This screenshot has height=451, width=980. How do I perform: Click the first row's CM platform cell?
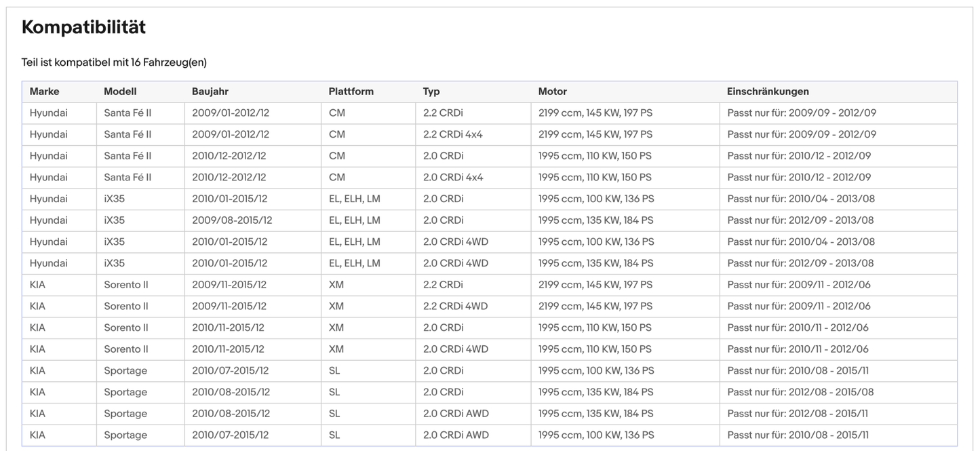336,113
